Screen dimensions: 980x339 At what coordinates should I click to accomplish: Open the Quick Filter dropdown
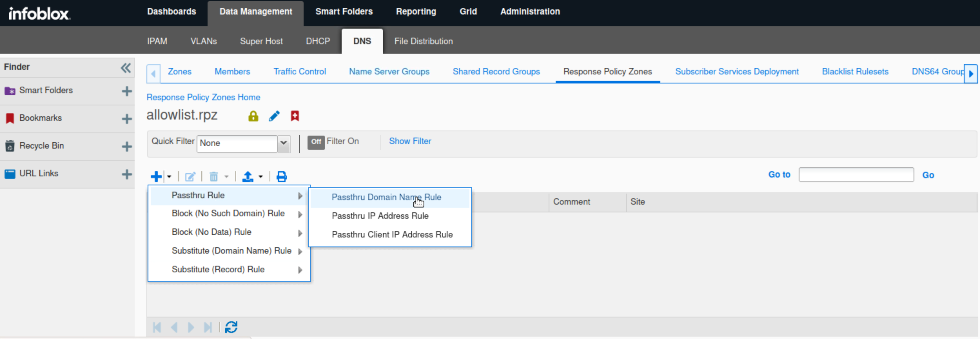tap(283, 143)
